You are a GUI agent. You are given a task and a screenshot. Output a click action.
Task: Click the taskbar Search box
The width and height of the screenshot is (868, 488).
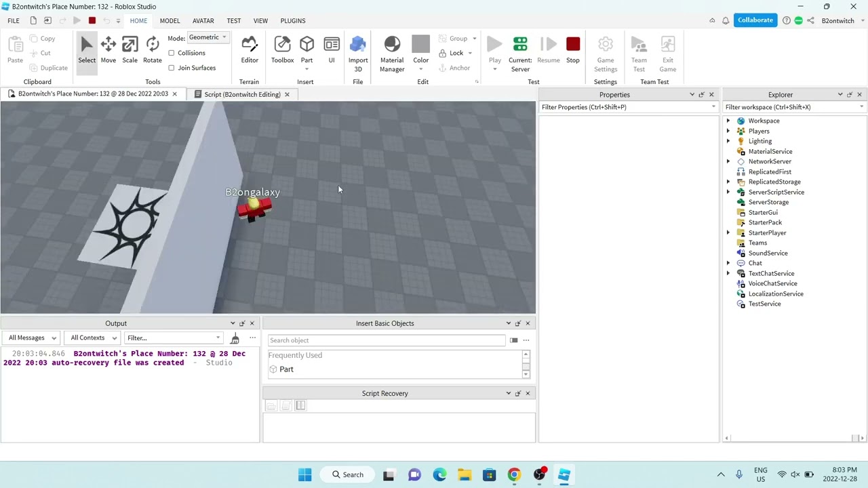(x=347, y=474)
